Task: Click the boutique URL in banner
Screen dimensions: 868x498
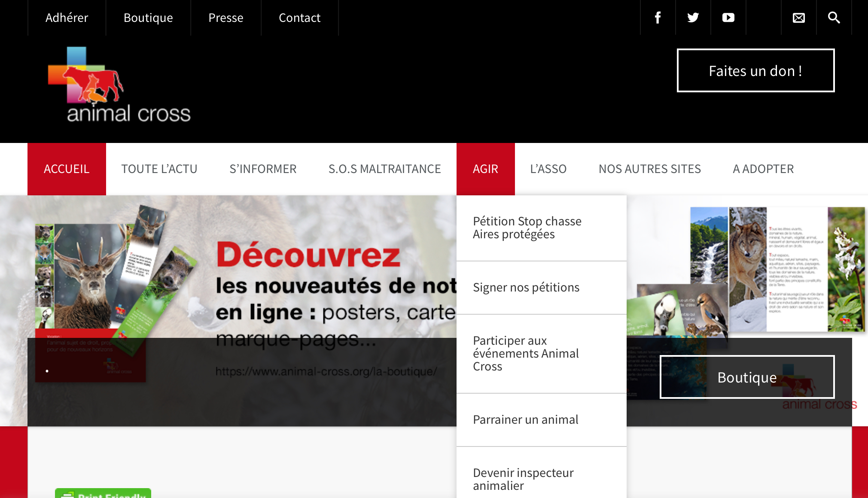Action: point(326,371)
